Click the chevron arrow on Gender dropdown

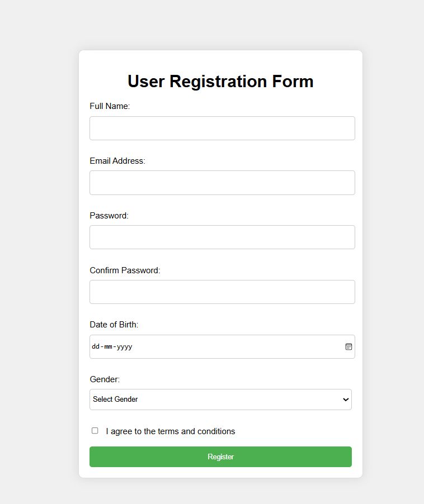tap(346, 400)
